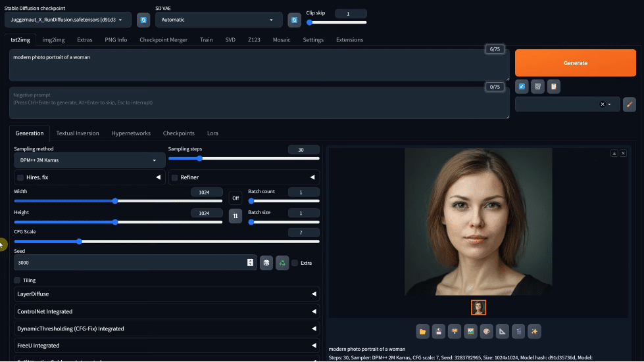Clear the prompt with the trash icon
This screenshot has width=644, height=362.
point(537,87)
